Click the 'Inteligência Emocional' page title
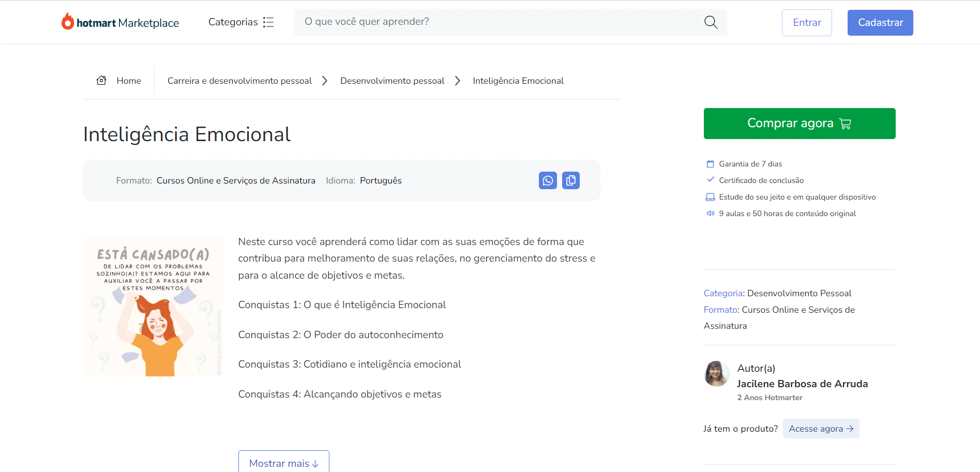 pos(187,134)
